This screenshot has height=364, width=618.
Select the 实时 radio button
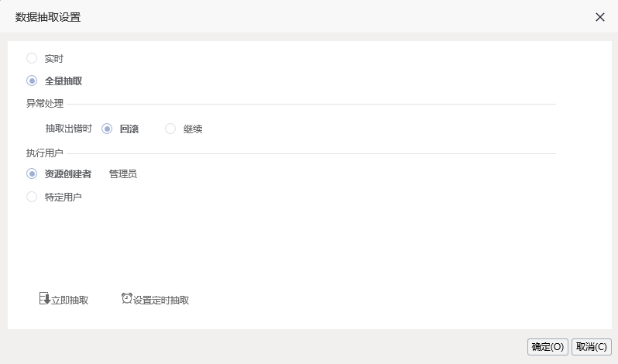coord(32,58)
